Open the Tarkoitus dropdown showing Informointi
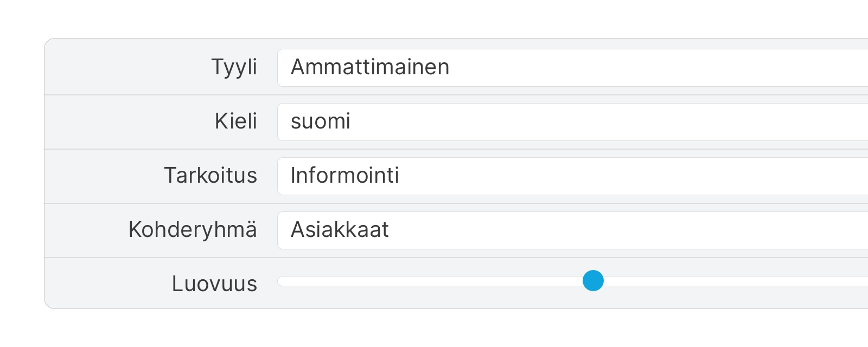Viewport: 868px width, 347px height. [x=488, y=176]
